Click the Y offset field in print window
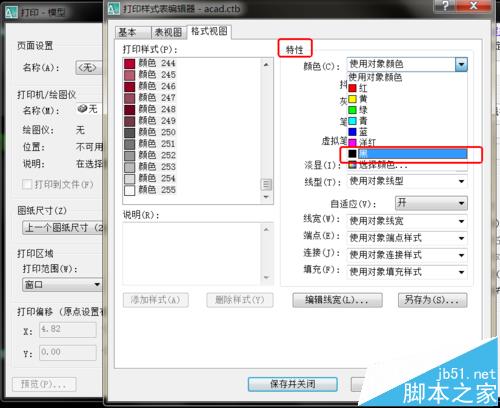 (x=68, y=352)
